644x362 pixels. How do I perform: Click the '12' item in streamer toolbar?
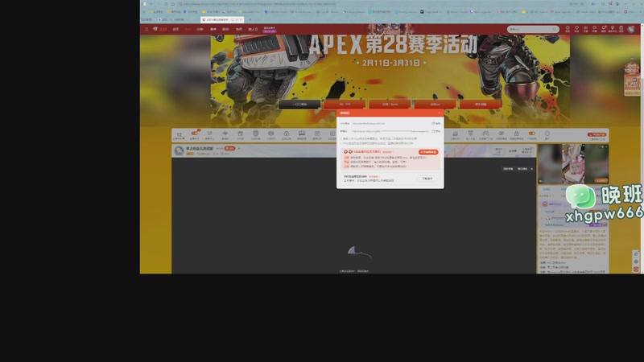(179, 135)
